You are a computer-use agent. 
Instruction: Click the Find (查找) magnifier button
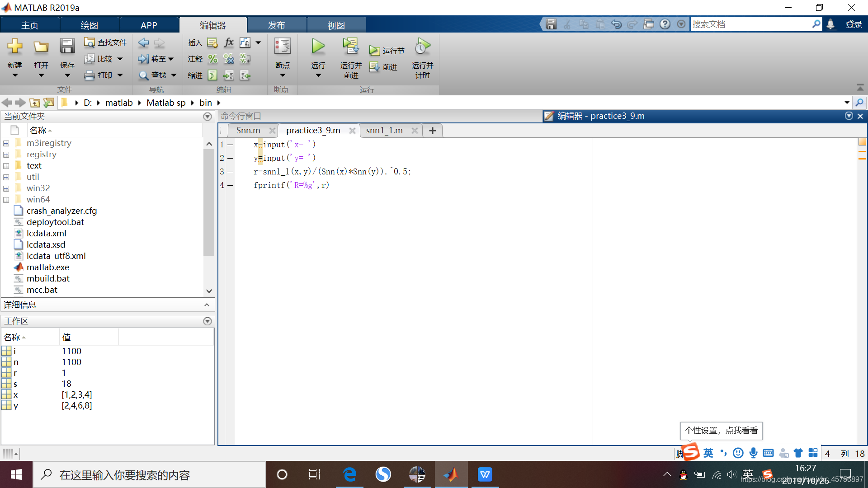pos(157,75)
